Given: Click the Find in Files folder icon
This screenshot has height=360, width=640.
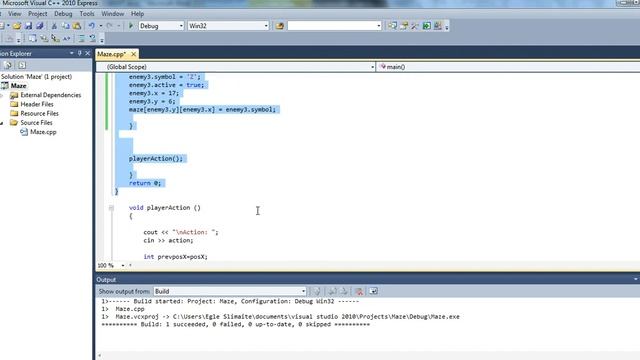Looking at the screenshot, I should pos(280,26).
